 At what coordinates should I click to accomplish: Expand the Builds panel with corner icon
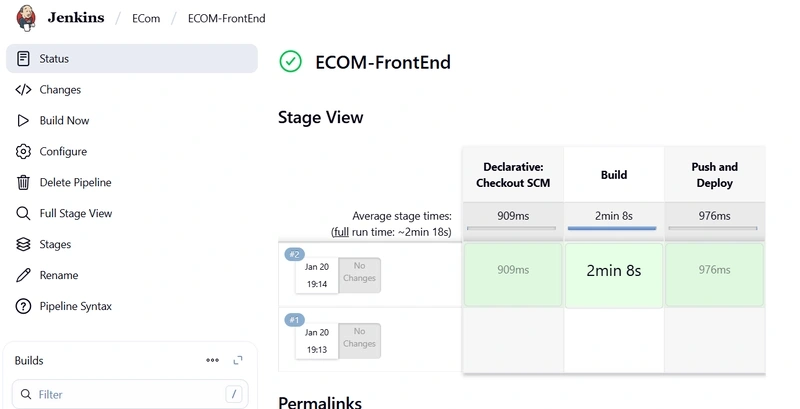(238, 361)
